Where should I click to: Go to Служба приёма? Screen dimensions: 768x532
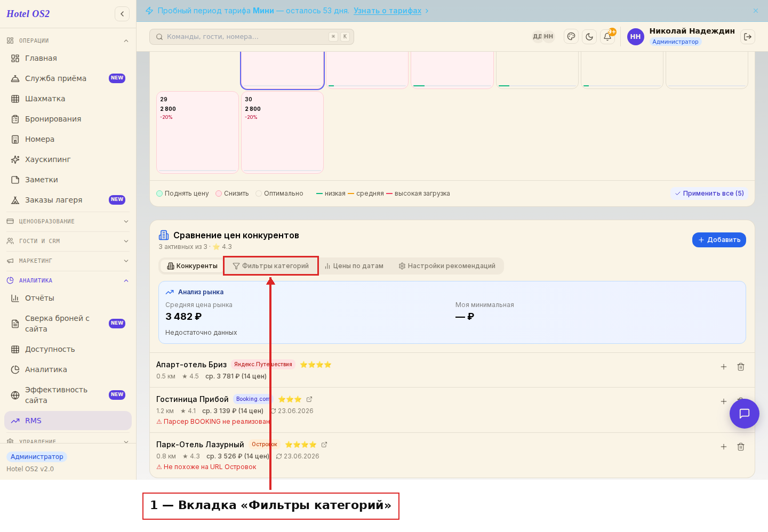(68, 78)
